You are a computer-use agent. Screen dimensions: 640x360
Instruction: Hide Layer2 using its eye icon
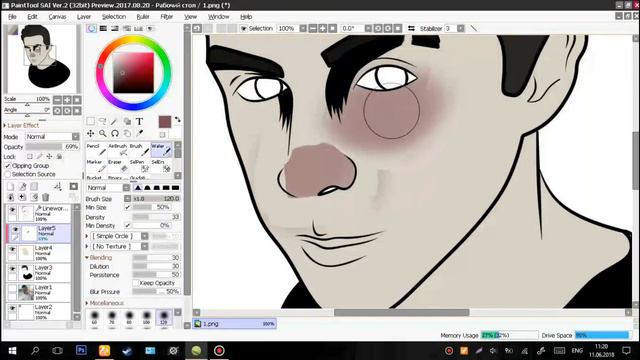(13, 308)
